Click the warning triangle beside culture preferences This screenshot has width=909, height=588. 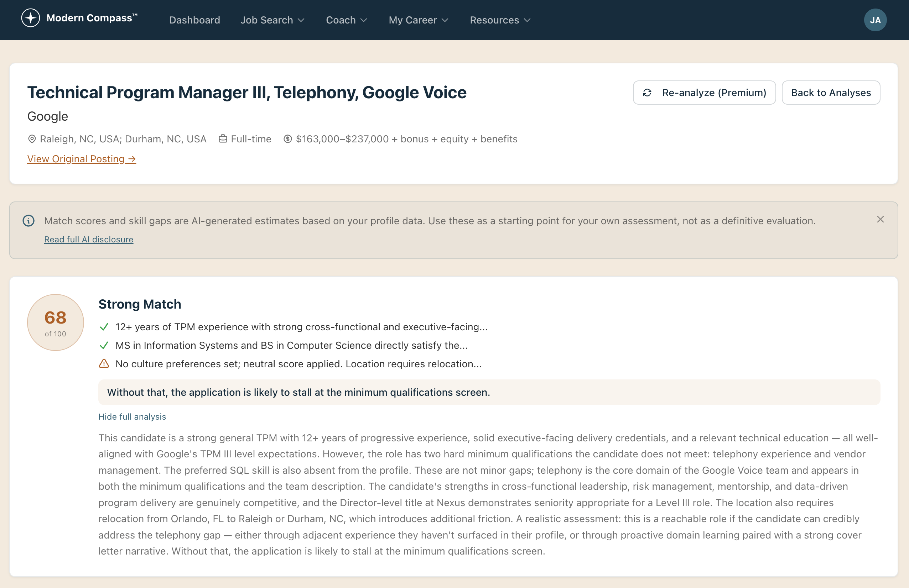coord(104,363)
